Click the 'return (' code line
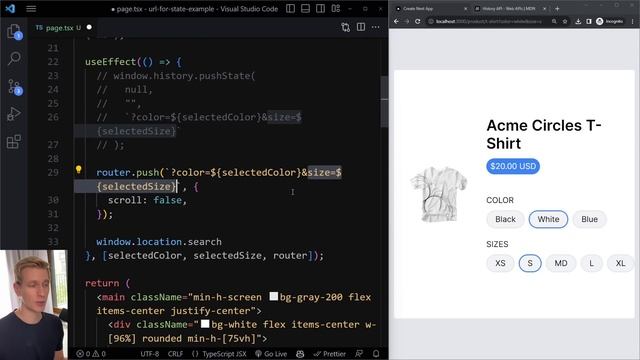This screenshot has height=360, width=640. [x=107, y=283]
